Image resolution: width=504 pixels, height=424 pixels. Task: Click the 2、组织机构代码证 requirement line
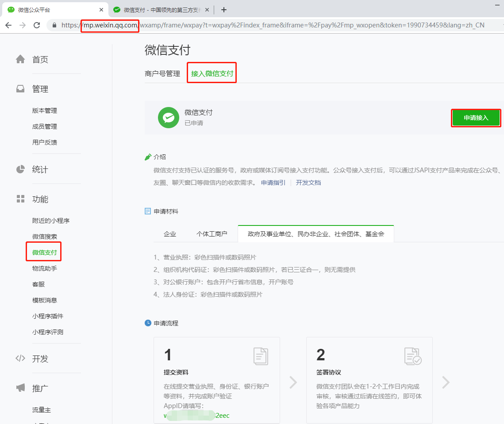click(254, 270)
